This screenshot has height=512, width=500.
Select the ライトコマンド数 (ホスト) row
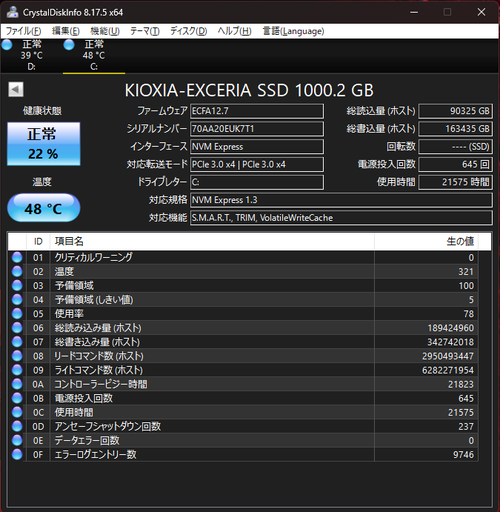coord(243,370)
